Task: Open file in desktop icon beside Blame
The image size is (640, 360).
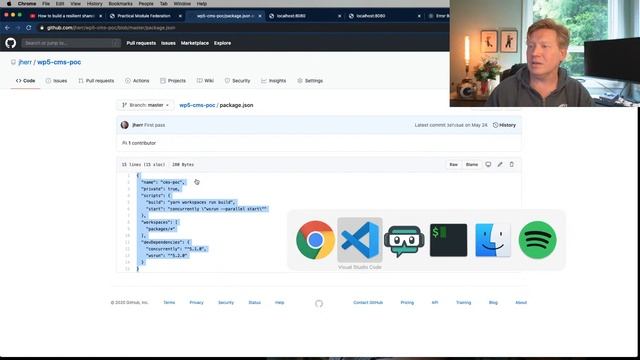Action: [x=488, y=164]
